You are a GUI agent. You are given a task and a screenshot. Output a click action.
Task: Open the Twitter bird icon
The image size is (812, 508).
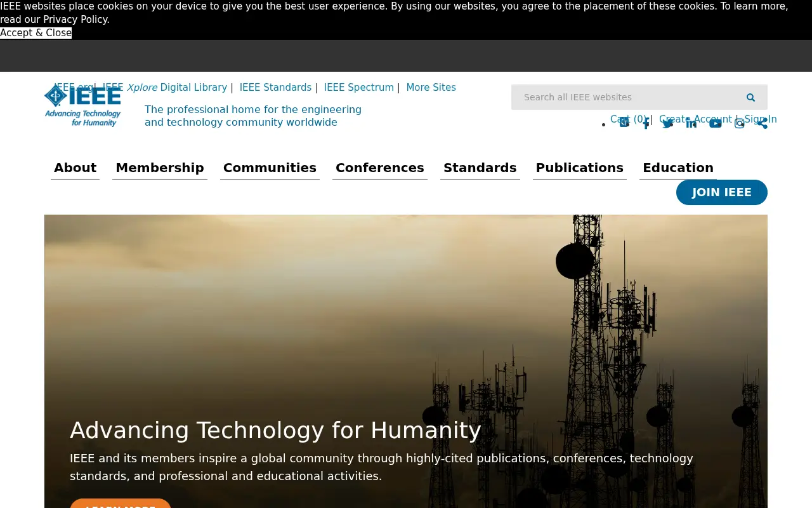[667, 123]
